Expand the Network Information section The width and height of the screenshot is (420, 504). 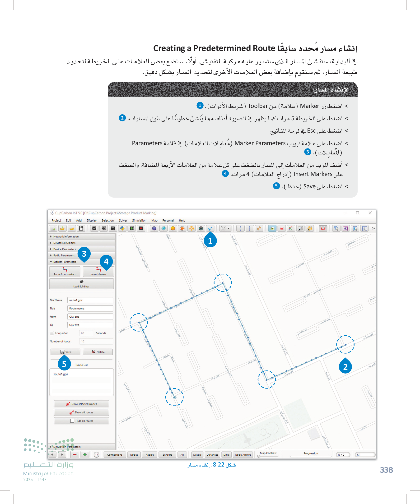tap(66, 236)
